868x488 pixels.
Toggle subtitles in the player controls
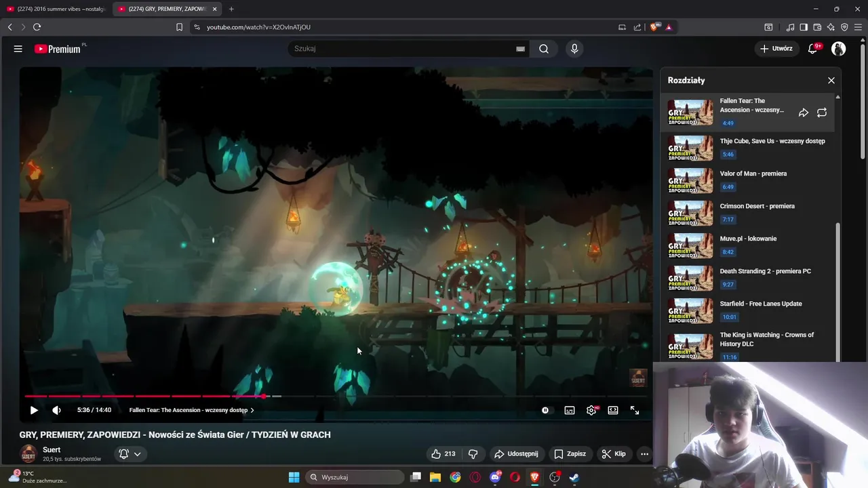coord(570,410)
